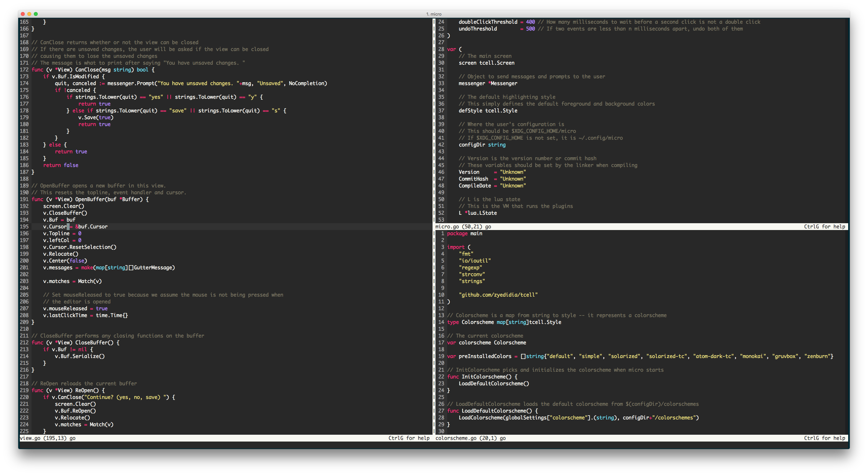Place the cursor on the func OpenBuffer line
The height and width of the screenshot is (475, 868).
(90, 199)
